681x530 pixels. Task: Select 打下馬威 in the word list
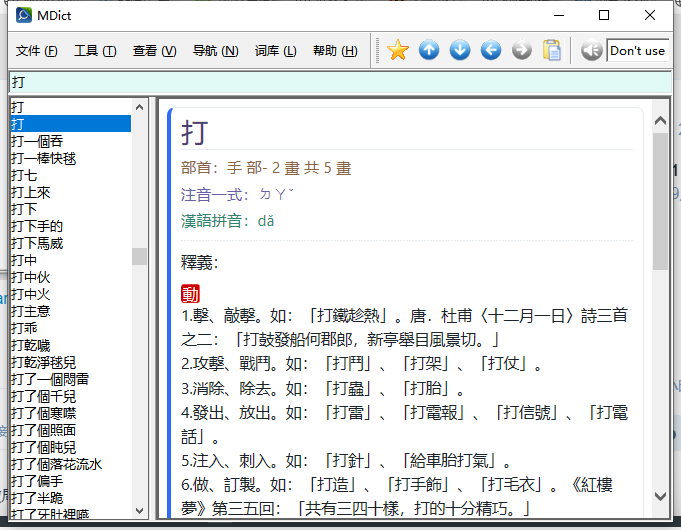point(37,243)
